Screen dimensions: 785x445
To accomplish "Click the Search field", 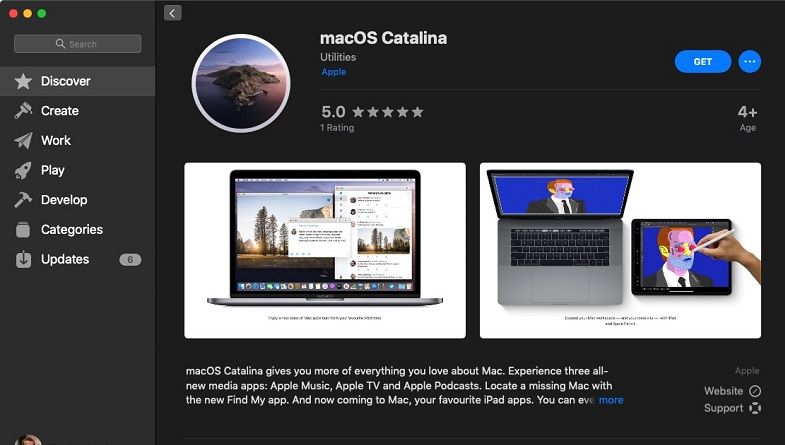I will [78, 44].
